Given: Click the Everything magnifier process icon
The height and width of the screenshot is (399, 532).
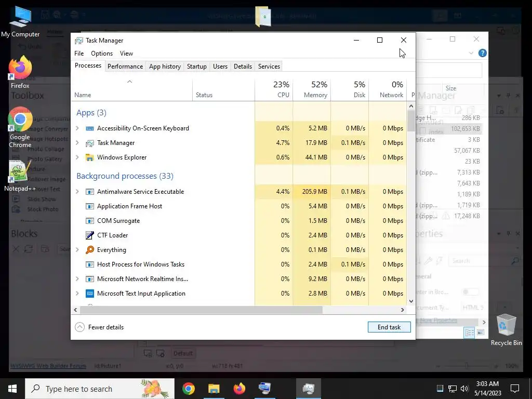Looking at the screenshot, I should point(89,250).
